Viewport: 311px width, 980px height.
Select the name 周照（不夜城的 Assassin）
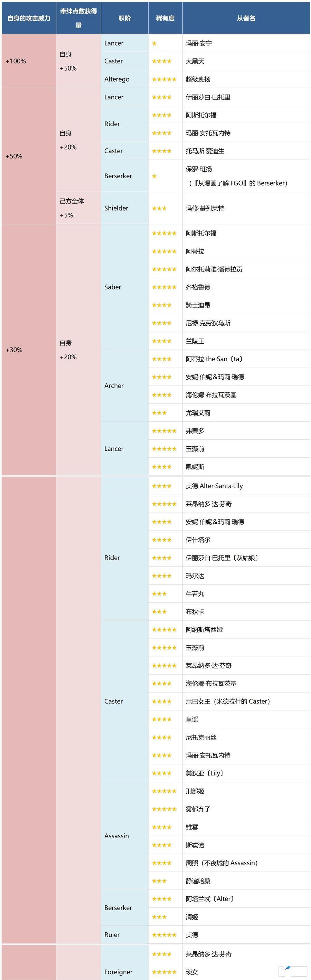[x=222, y=863]
